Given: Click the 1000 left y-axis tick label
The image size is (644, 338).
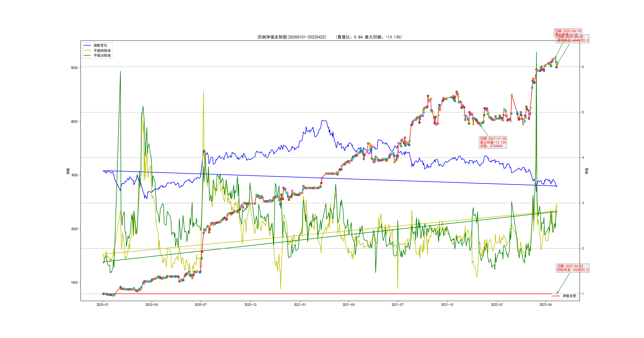Looking at the screenshot, I should point(74,282).
